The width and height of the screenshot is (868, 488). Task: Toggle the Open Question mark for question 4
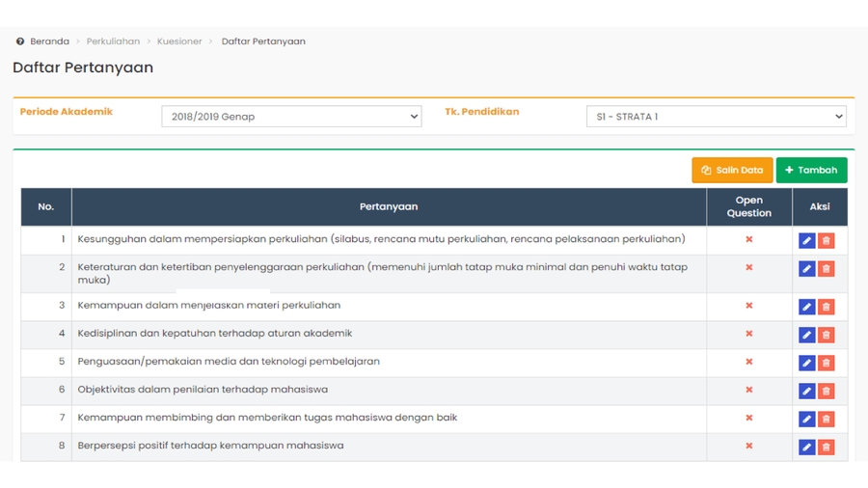[748, 334]
